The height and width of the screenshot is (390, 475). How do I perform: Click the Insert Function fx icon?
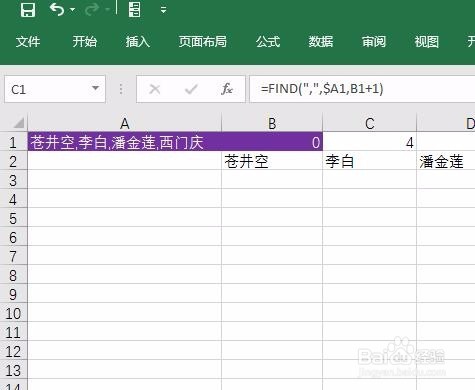(227, 89)
